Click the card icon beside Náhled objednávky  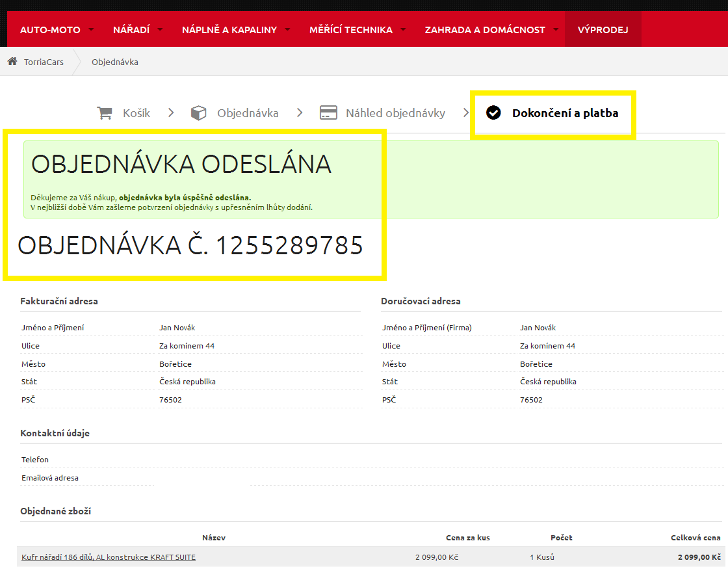point(328,113)
